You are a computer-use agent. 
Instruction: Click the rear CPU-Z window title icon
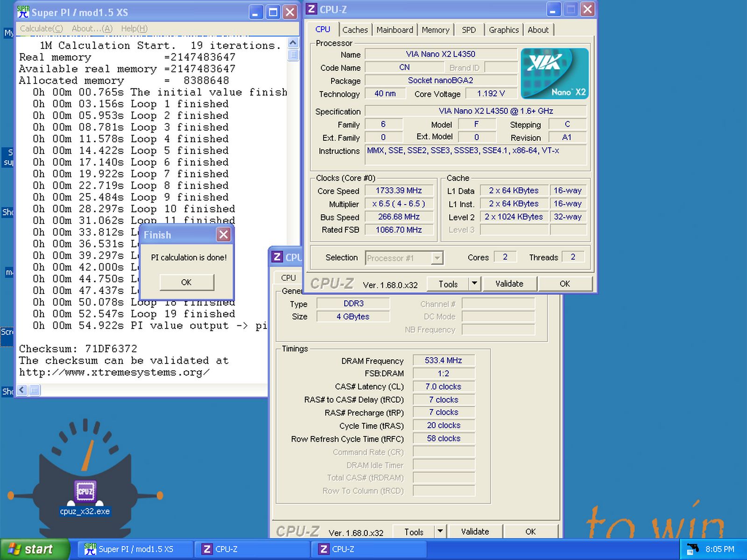tap(277, 257)
